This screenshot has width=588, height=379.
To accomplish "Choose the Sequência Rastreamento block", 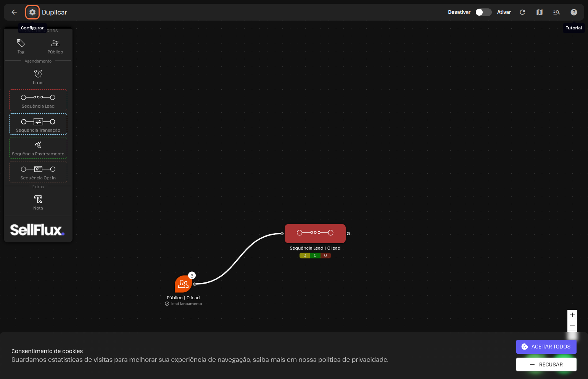I will [38, 148].
